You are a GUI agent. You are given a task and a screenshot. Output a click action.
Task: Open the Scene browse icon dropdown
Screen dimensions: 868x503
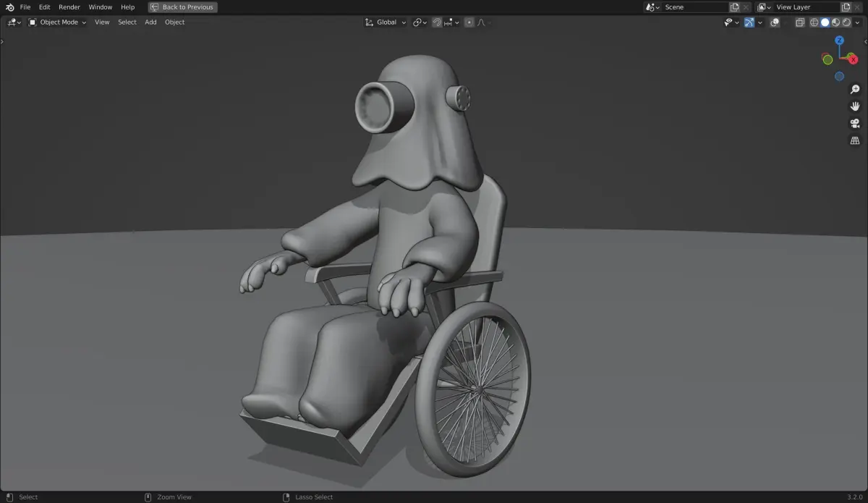[x=652, y=7]
